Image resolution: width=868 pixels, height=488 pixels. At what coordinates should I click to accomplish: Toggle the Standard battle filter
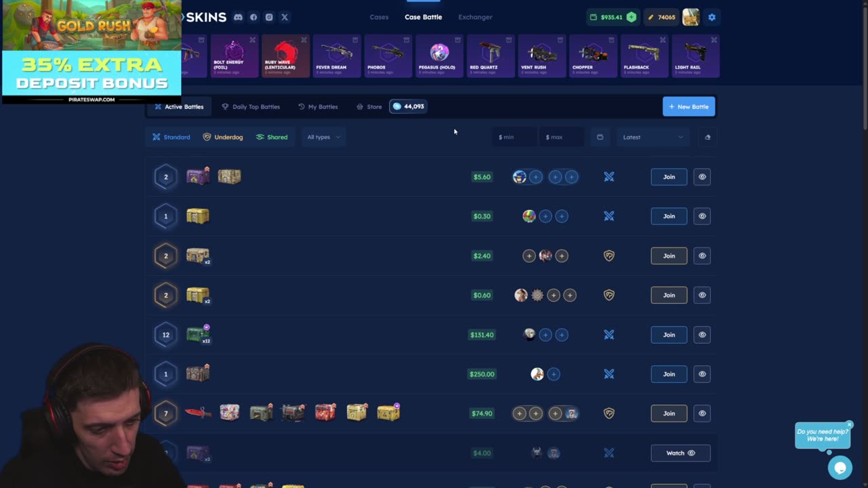point(172,137)
